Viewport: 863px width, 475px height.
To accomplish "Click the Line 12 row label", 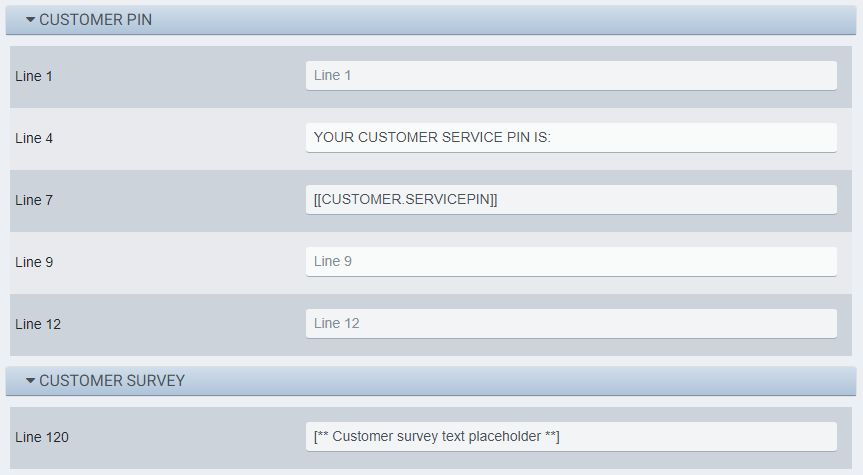I will click(38, 324).
